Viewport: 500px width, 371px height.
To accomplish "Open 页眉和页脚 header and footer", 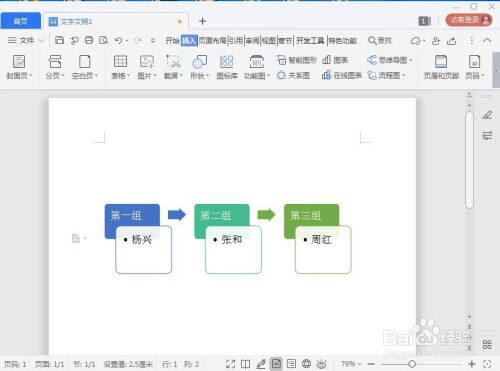I will pyautogui.click(x=441, y=67).
